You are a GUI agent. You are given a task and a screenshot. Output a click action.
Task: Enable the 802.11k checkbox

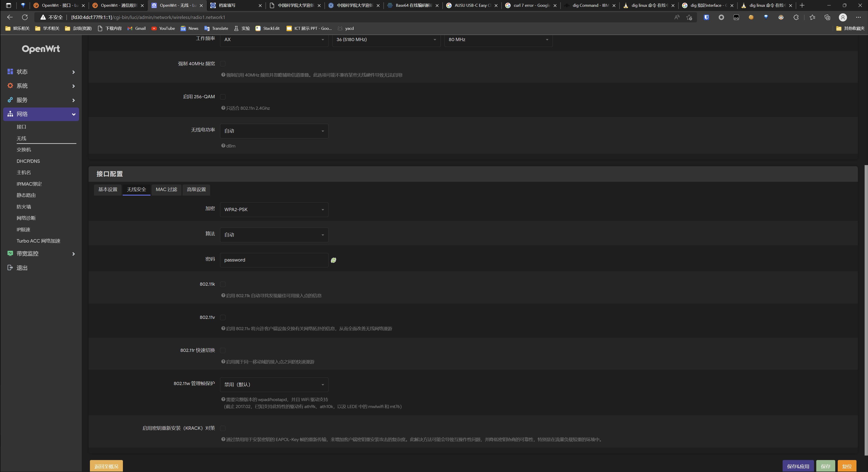pos(223,284)
